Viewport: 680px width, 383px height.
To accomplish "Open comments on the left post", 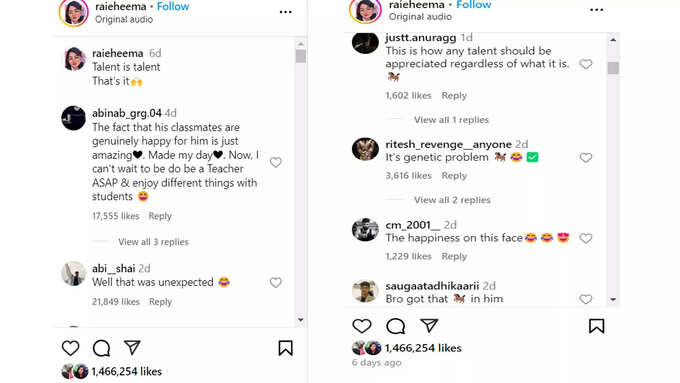I will coord(101,348).
